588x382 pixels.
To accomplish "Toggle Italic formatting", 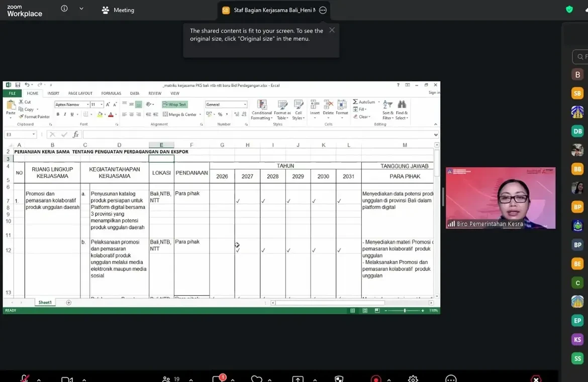I will click(65, 114).
